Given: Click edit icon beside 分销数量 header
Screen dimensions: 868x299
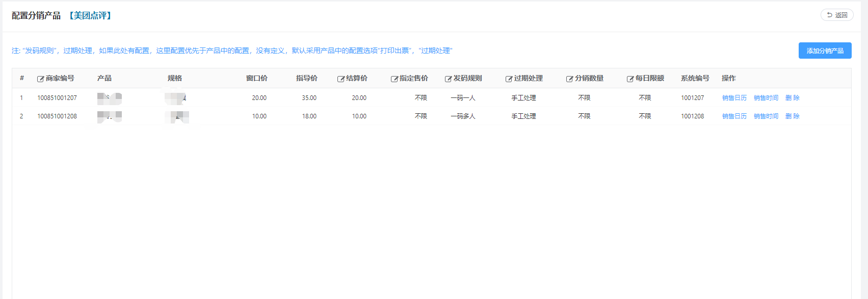Looking at the screenshot, I should [569, 79].
